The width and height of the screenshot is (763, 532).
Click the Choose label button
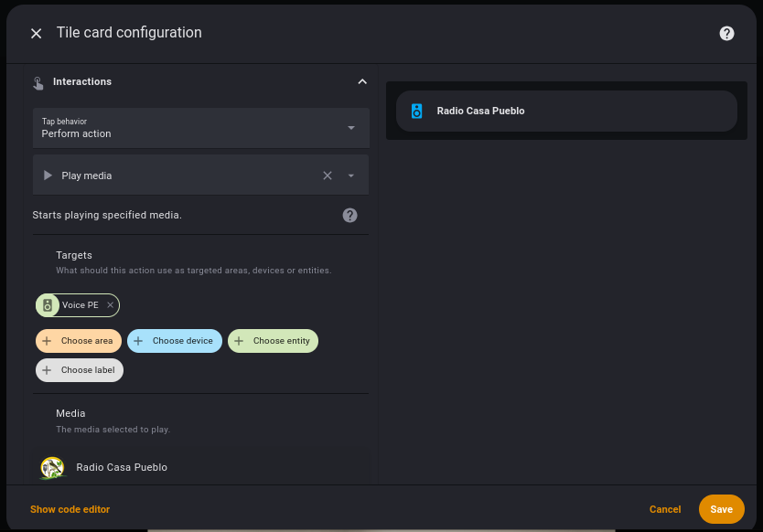point(80,370)
